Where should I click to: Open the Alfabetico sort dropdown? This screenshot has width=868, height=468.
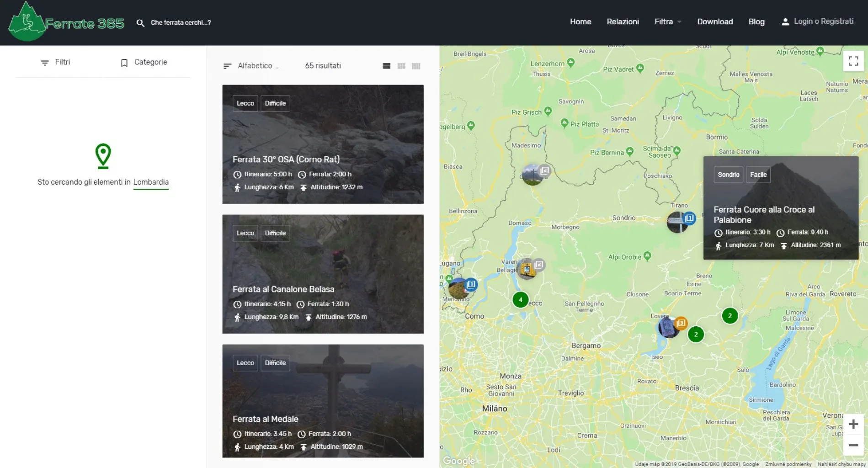coord(251,66)
